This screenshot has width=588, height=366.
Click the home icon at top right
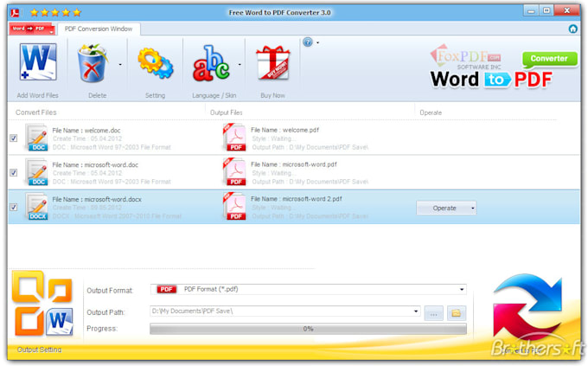[x=572, y=29]
